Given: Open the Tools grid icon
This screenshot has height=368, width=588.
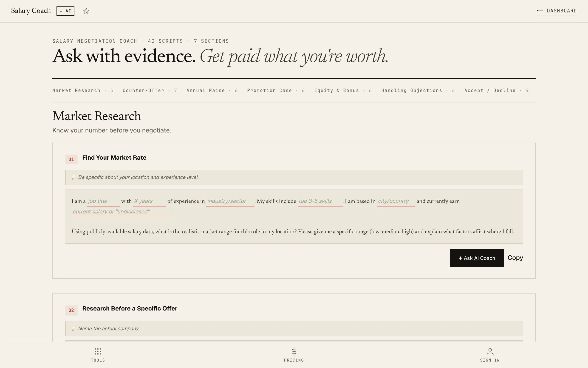Looking at the screenshot, I should 98,351.
